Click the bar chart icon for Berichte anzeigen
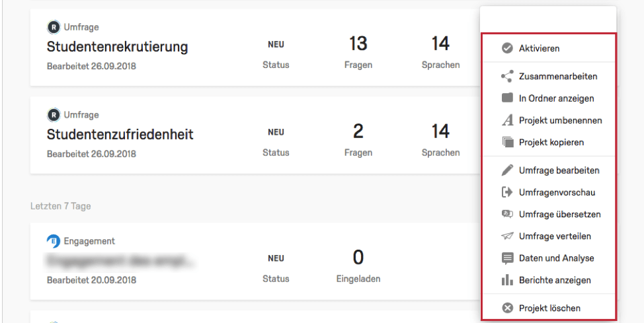The height and width of the screenshot is (323, 644). pos(508,280)
